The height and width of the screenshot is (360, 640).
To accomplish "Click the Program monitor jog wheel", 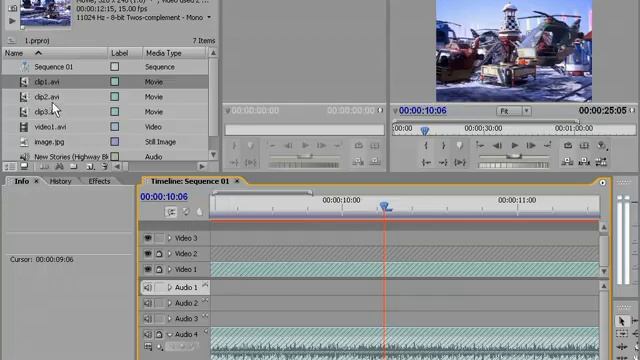I will [513, 165].
